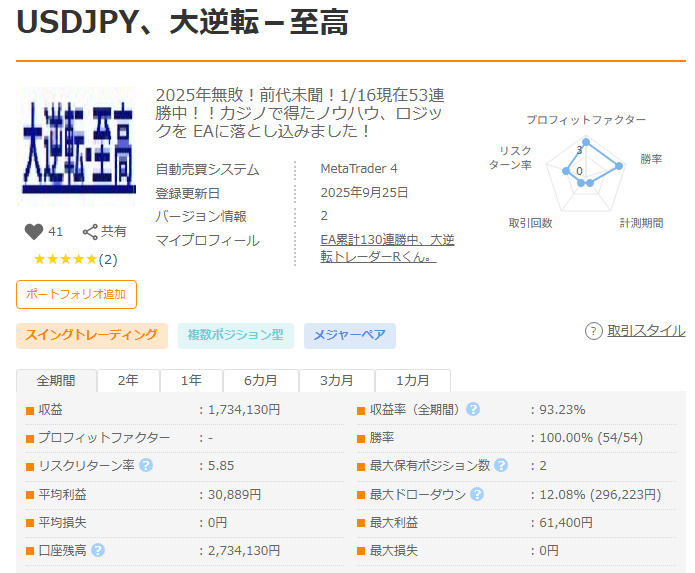Switch to the 2年 tab
The width and height of the screenshot is (695, 573).
pyautogui.click(x=128, y=381)
